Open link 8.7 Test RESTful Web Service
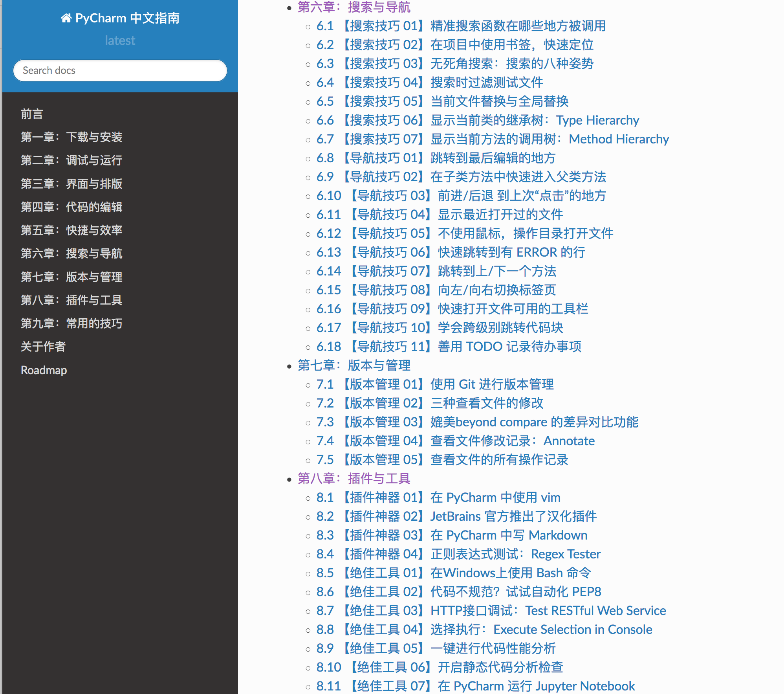Viewport: 784px width, 694px height. 491,611
